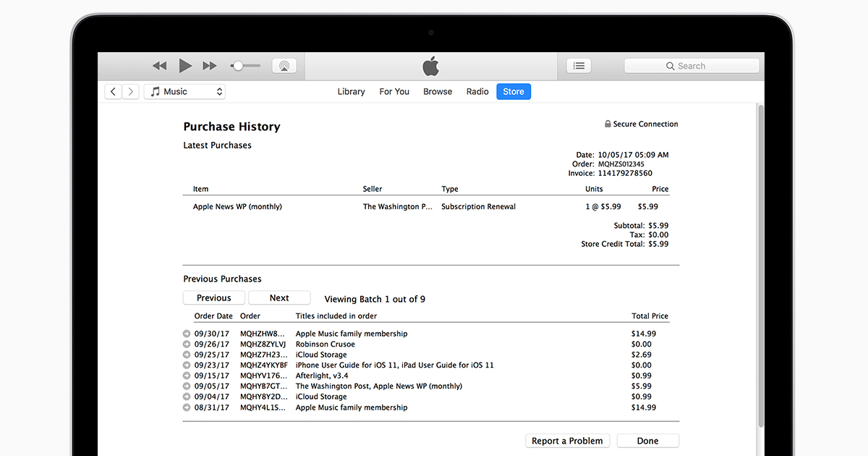Click the Apple News WP (monthly) item
The image size is (868, 456).
pyautogui.click(x=237, y=207)
